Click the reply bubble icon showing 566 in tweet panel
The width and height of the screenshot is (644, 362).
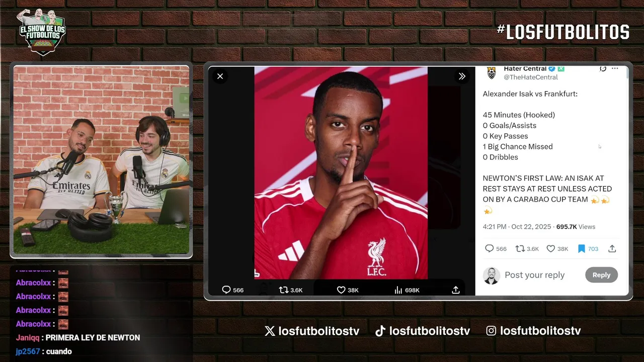489,248
